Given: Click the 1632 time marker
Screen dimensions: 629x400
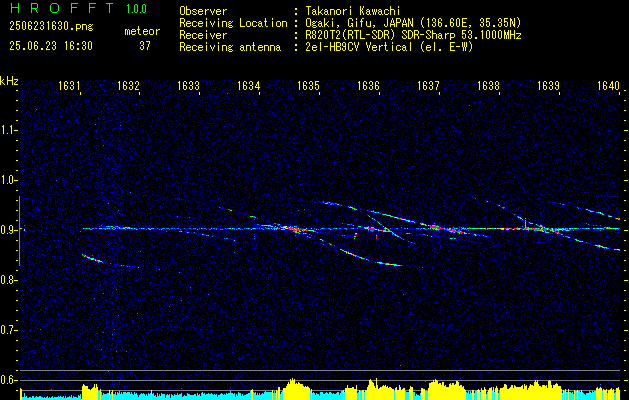Looking at the screenshot, I should pos(128,86).
